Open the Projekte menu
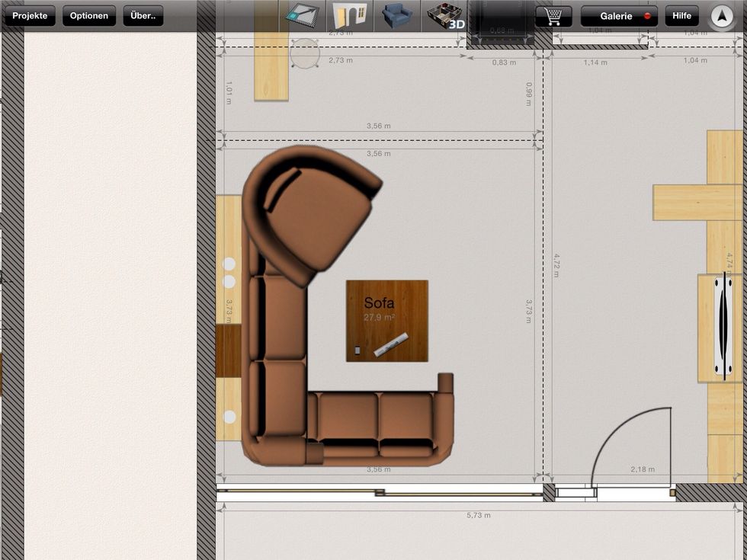This screenshot has width=747, height=560. pos(30,16)
